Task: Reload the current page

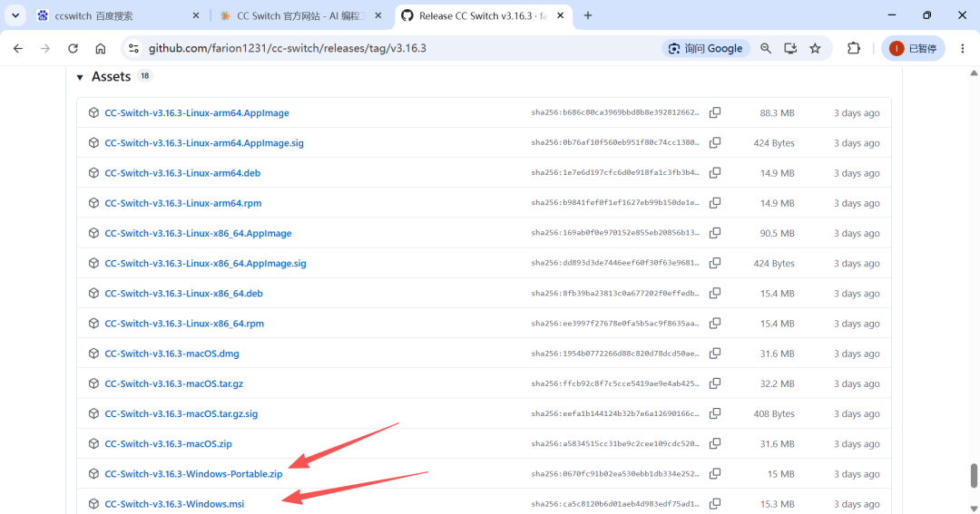Action: pos(73,48)
